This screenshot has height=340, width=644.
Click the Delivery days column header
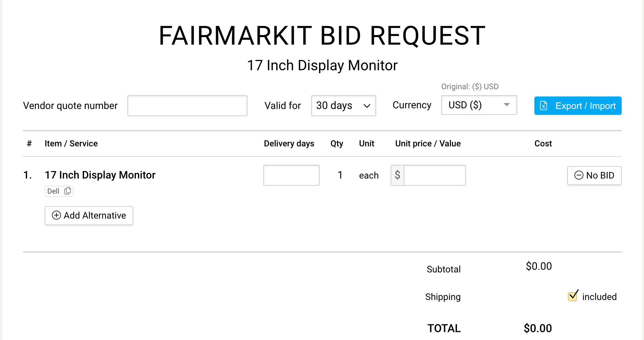(x=289, y=143)
